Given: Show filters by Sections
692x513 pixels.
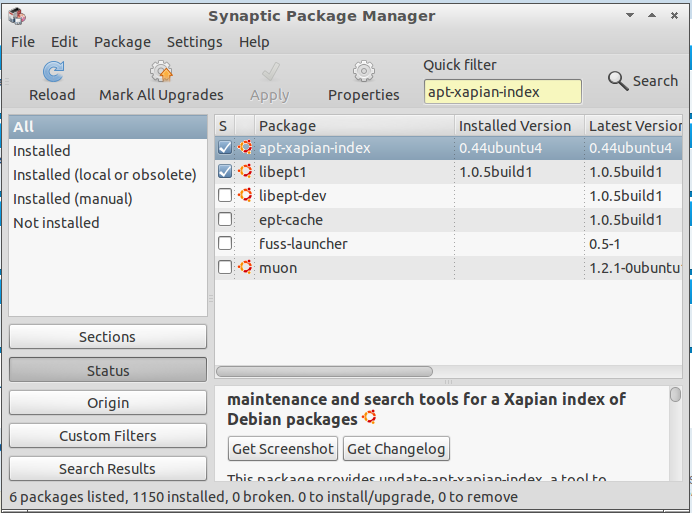Looking at the screenshot, I should pyautogui.click(x=108, y=337).
